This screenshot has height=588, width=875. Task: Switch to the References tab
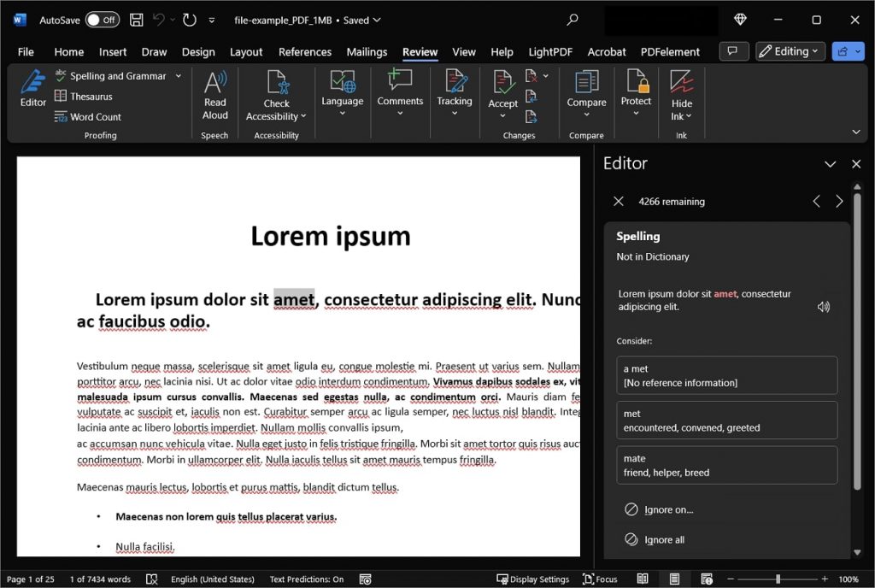pyautogui.click(x=304, y=51)
